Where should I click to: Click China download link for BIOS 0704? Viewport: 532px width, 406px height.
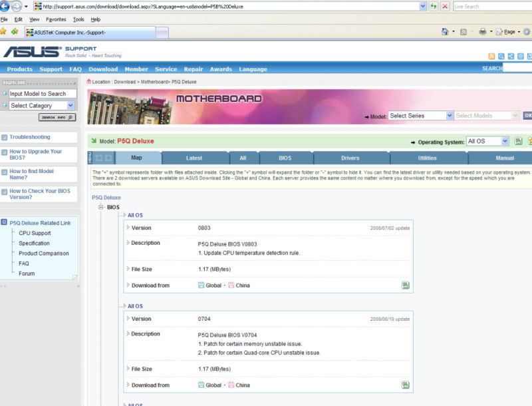click(243, 385)
